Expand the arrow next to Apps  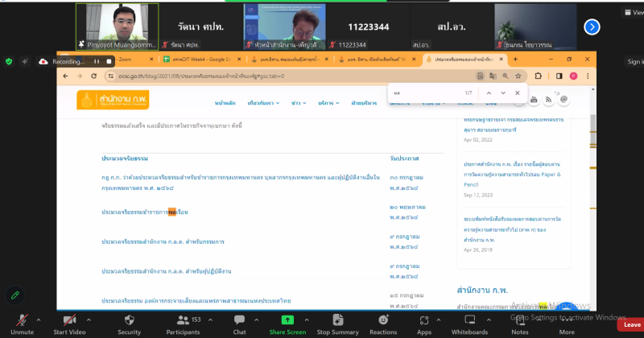[438, 319]
